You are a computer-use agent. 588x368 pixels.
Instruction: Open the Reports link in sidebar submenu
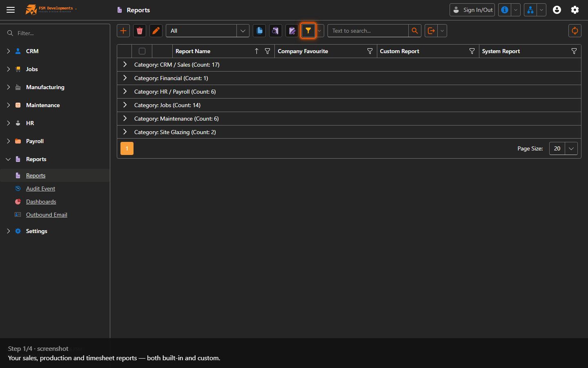(x=36, y=175)
